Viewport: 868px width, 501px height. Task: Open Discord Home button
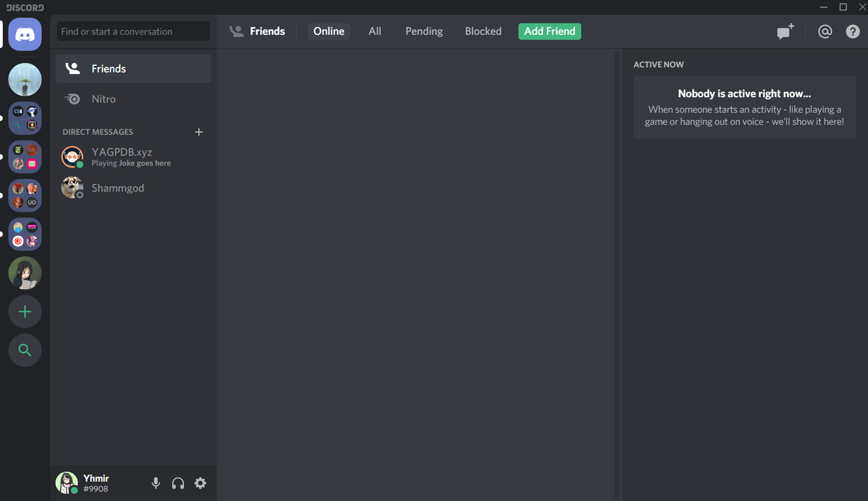[25, 34]
